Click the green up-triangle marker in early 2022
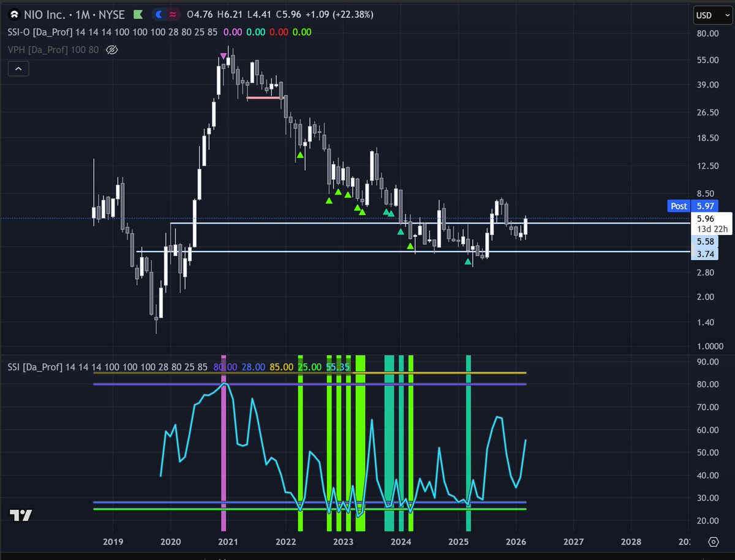Viewport: 735px width, 560px height. 300,155
